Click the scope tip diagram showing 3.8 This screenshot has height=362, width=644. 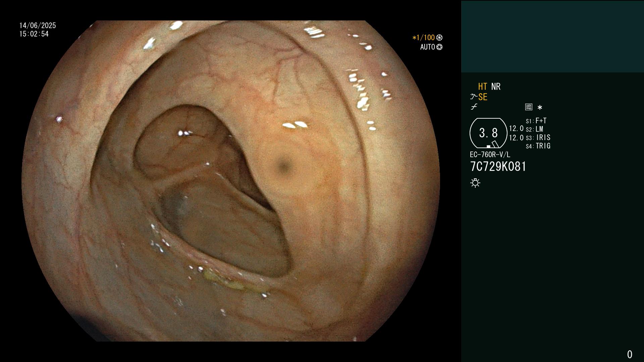point(488,133)
